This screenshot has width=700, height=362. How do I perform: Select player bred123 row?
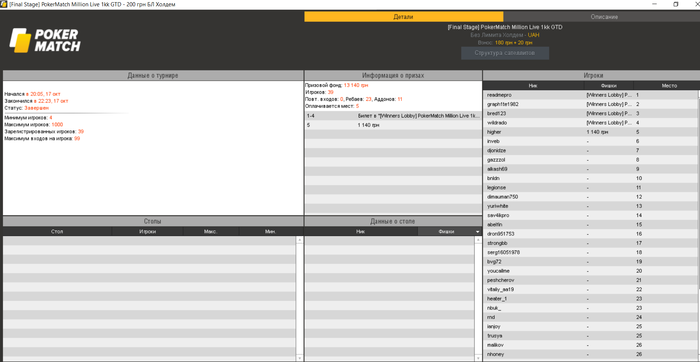(x=589, y=113)
